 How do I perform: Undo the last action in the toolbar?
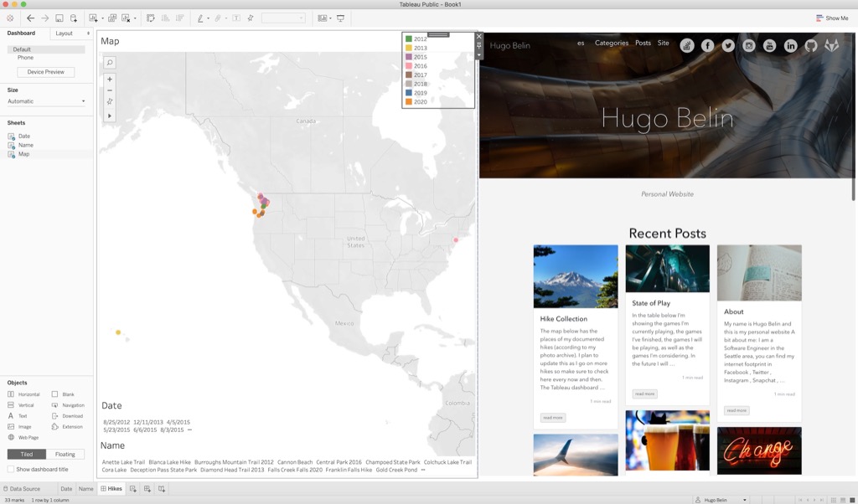(x=30, y=18)
